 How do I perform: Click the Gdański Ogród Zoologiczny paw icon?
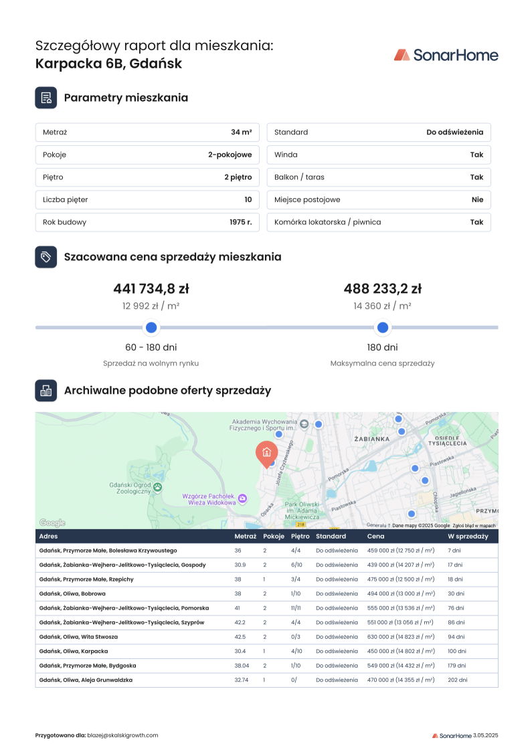tap(157, 487)
